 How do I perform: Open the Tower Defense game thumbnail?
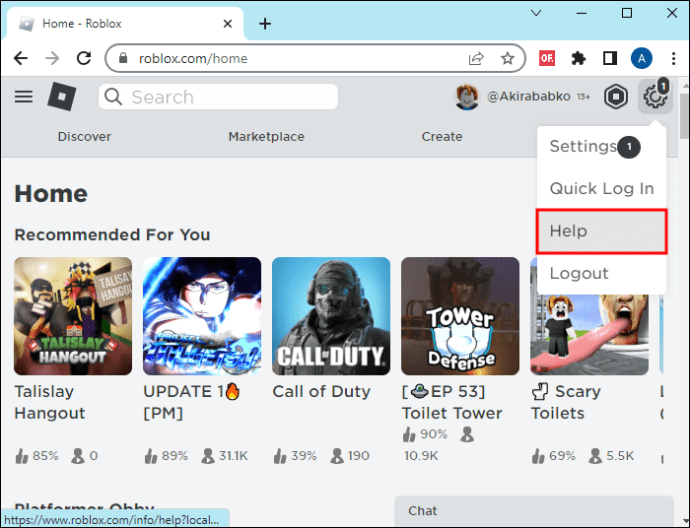coord(460,316)
